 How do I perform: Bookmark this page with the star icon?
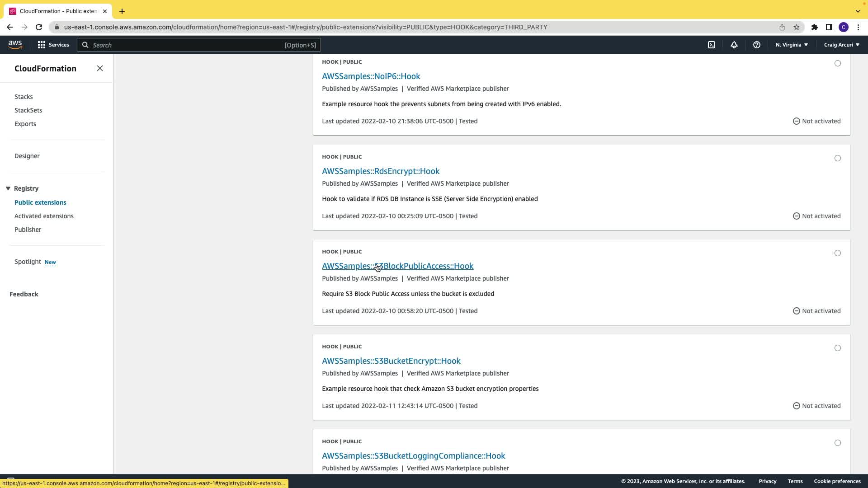(797, 27)
